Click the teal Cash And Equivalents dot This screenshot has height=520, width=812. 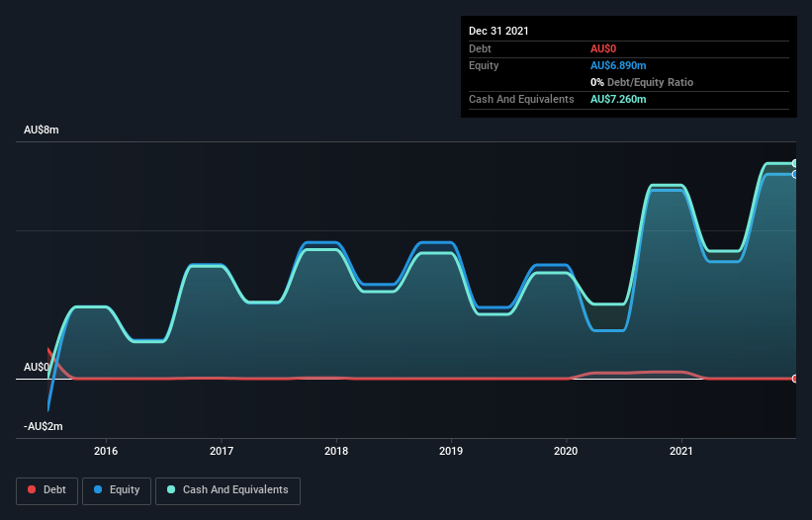171,489
